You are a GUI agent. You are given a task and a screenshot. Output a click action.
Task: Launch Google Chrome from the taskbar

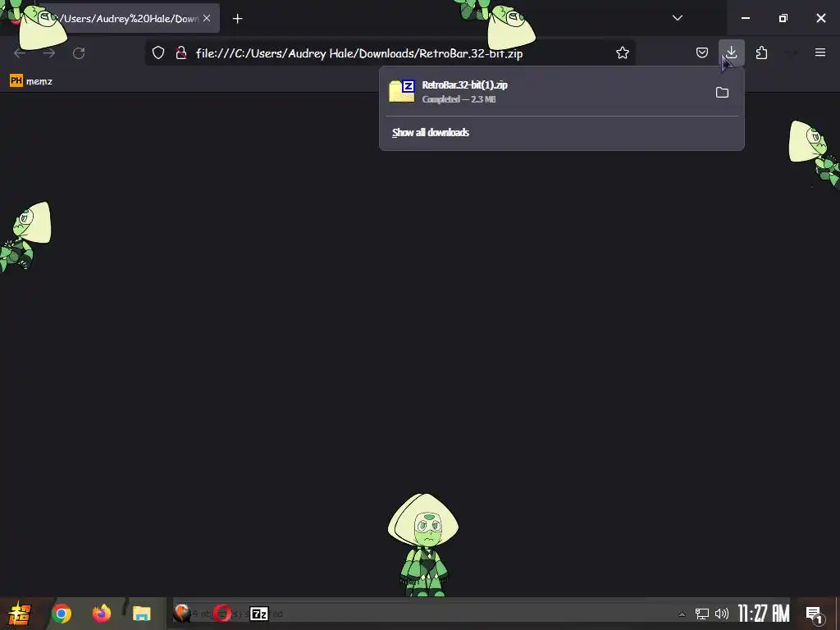[61, 614]
